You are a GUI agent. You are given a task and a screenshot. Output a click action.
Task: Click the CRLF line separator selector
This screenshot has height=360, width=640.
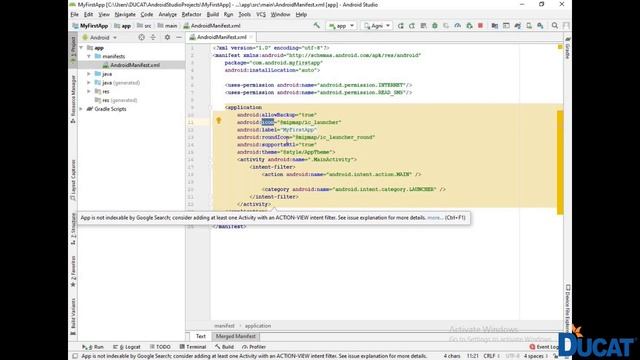point(491,356)
